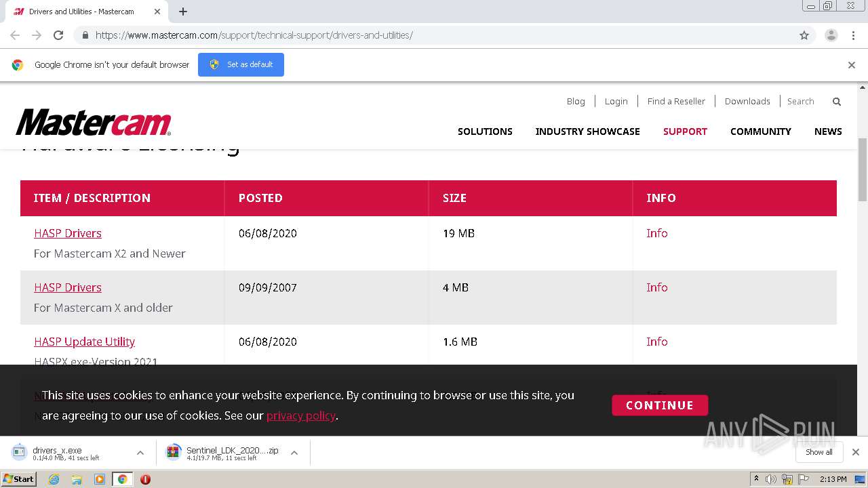This screenshot has height=488, width=868.
Task: Open Info for HASP Update Utility
Action: [657, 342]
